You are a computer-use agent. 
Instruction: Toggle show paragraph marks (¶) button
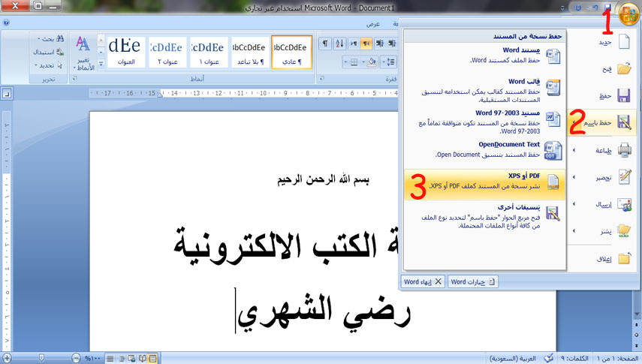click(x=325, y=43)
